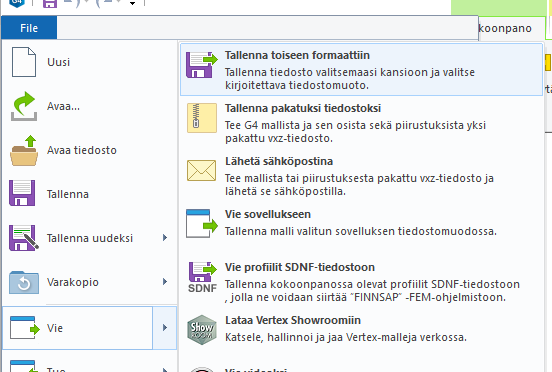Expand the Tallenna uudeksi submenu arrow
552x372 pixels.
pyautogui.click(x=165, y=238)
